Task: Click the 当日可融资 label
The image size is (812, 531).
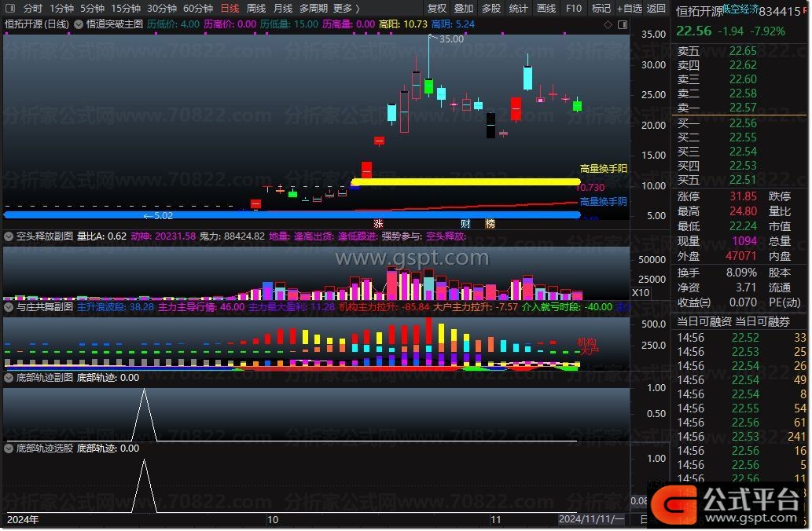Action: tap(704, 322)
